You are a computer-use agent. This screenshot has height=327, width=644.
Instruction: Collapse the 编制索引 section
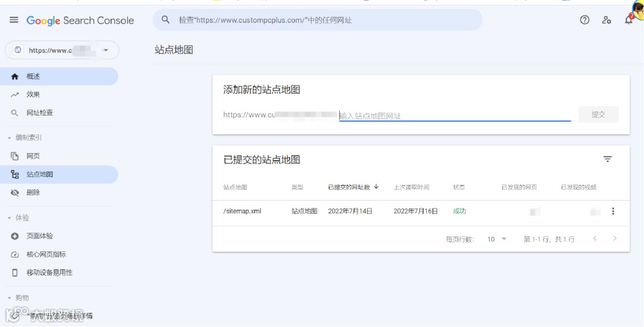tap(10, 138)
